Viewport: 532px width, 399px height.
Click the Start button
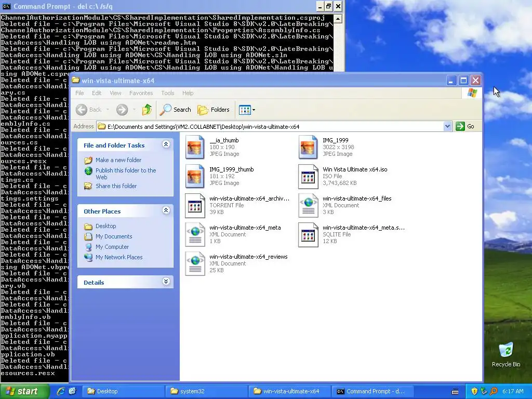pyautogui.click(x=24, y=391)
